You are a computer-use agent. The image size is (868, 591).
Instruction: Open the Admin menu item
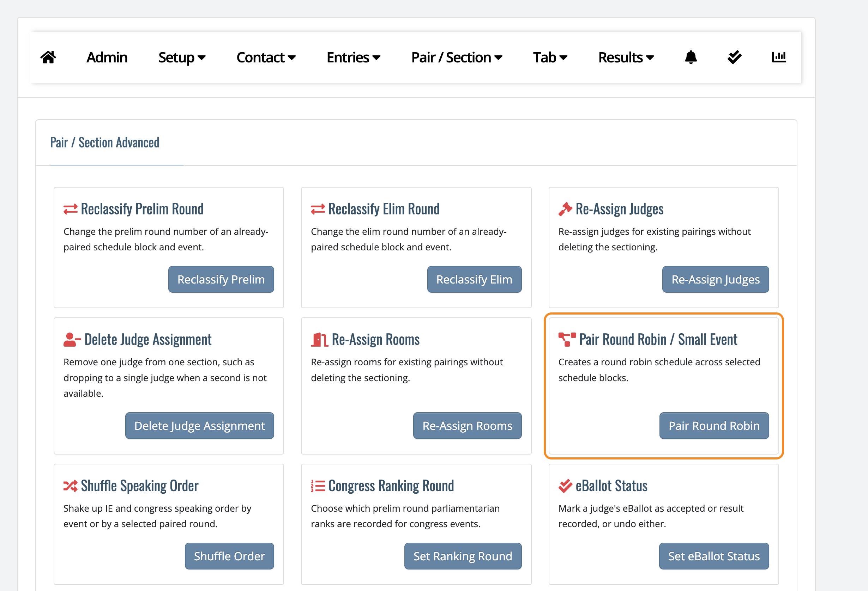(x=107, y=57)
